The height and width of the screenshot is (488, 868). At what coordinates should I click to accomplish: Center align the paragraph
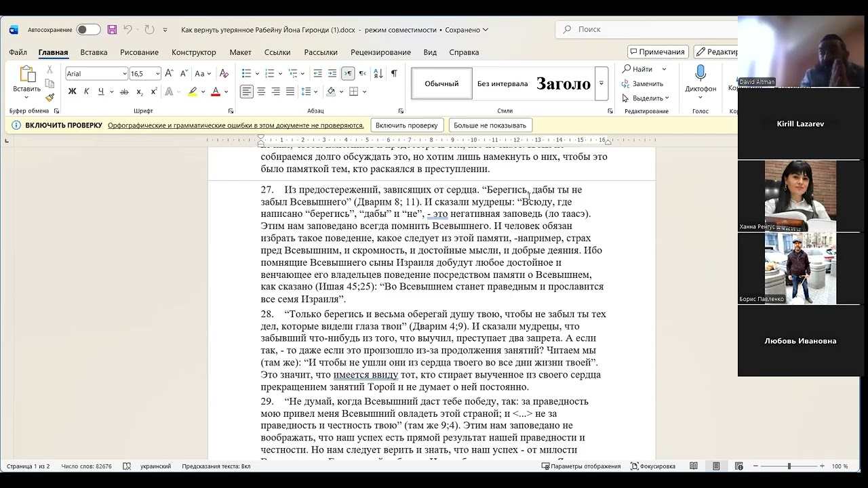point(262,91)
